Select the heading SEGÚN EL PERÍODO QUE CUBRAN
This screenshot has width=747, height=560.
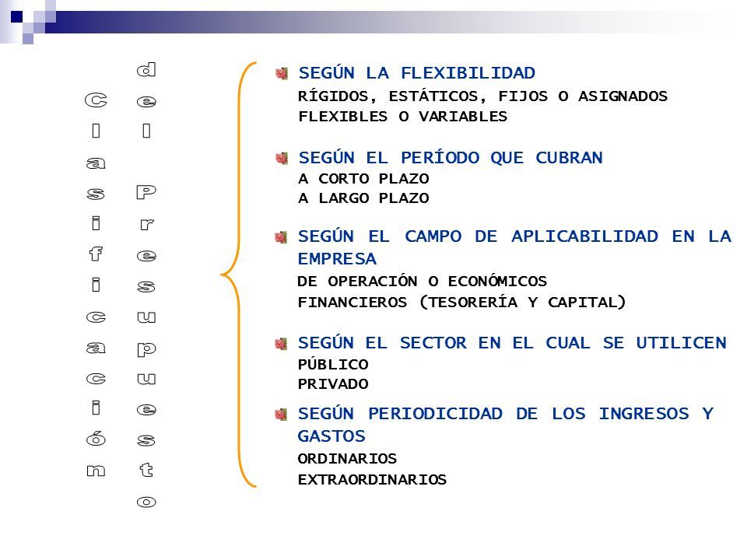pos(451,158)
